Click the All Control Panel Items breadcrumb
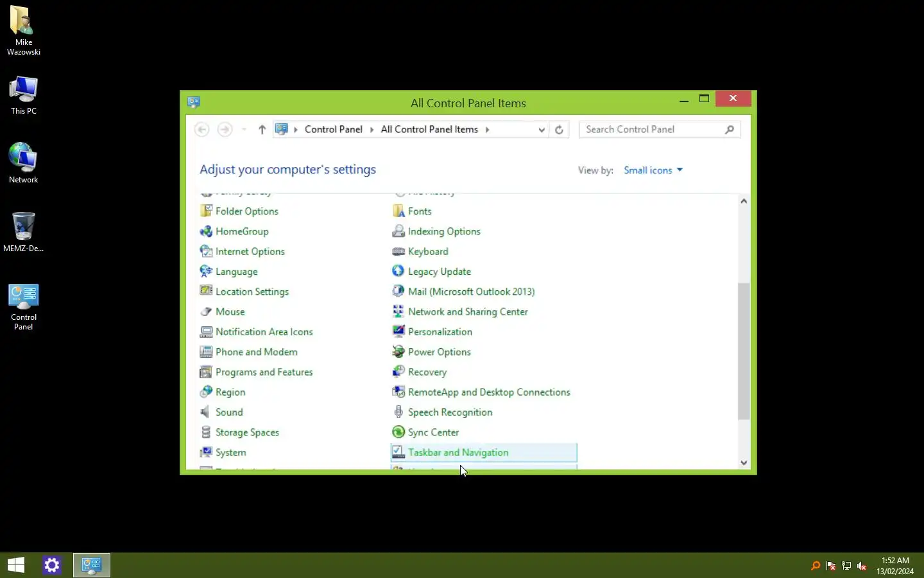The width and height of the screenshot is (924, 578). pos(429,129)
